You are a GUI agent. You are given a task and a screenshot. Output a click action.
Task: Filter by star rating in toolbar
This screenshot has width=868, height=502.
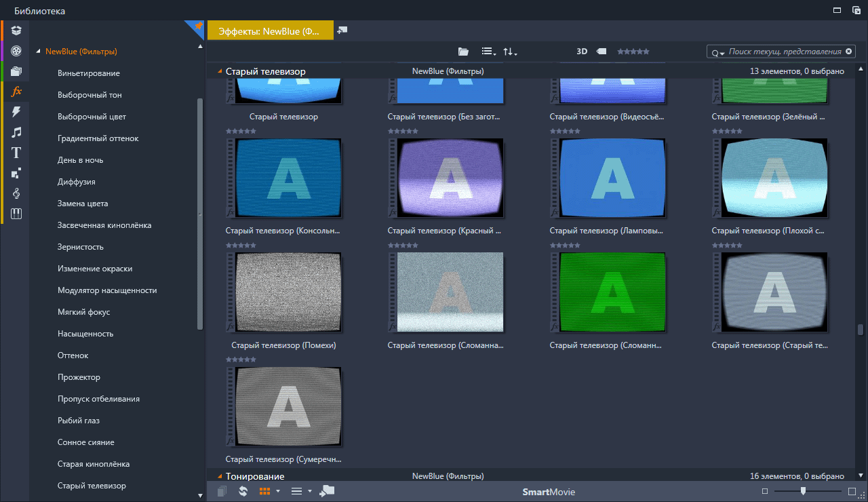(x=633, y=52)
